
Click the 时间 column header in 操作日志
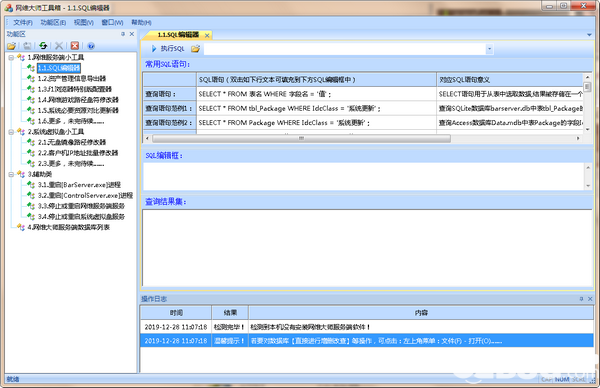click(176, 313)
